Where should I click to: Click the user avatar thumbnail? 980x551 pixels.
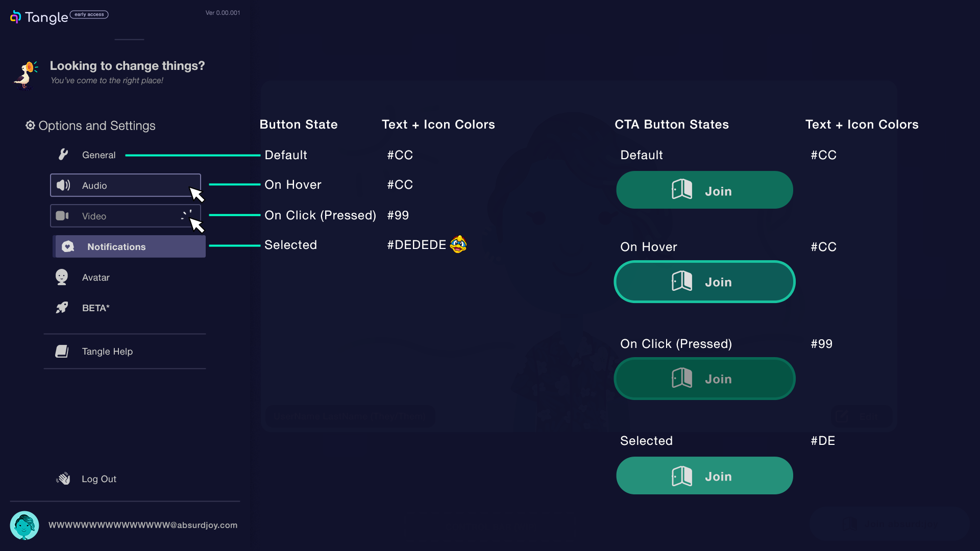(x=24, y=525)
